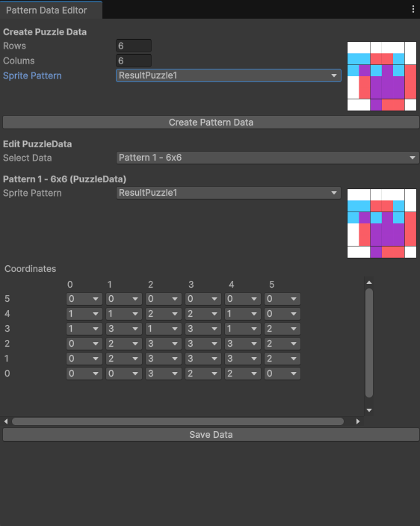This screenshot has height=526, width=420.
Task: Open dropdown at row 5 column 0
Action: [84, 299]
